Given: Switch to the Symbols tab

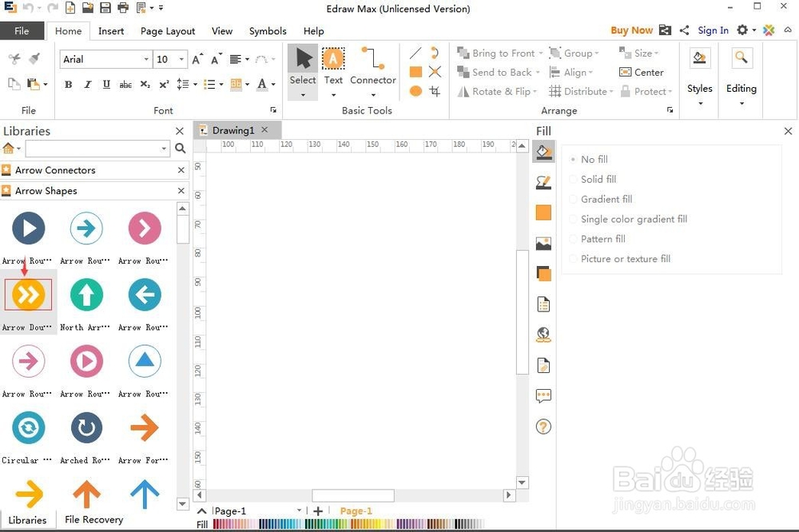Looking at the screenshot, I should 268,31.
